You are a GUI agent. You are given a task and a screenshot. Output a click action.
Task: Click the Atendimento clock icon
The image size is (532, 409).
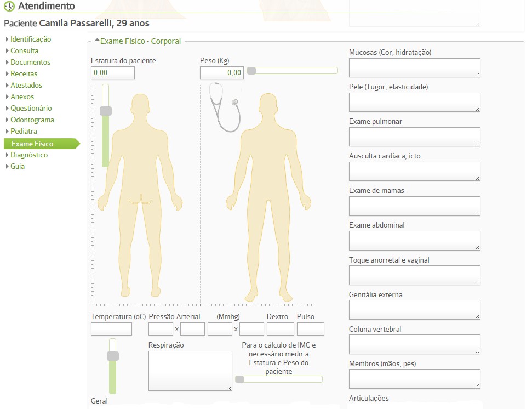[9, 6]
